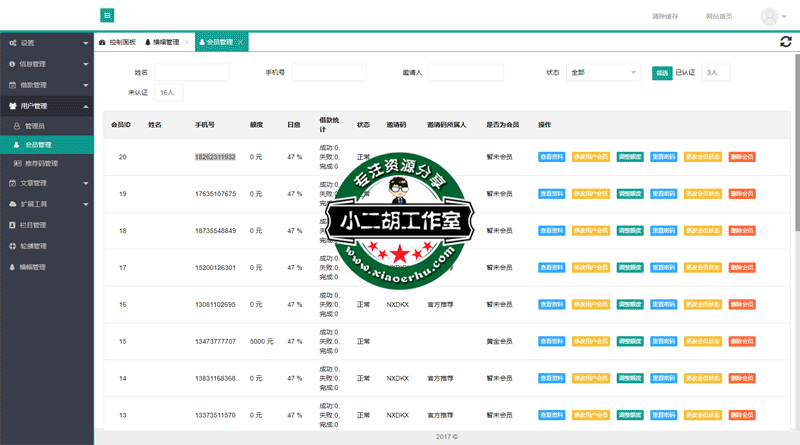
Task: Close the 会员管理 tab with its X
Action: (x=241, y=42)
